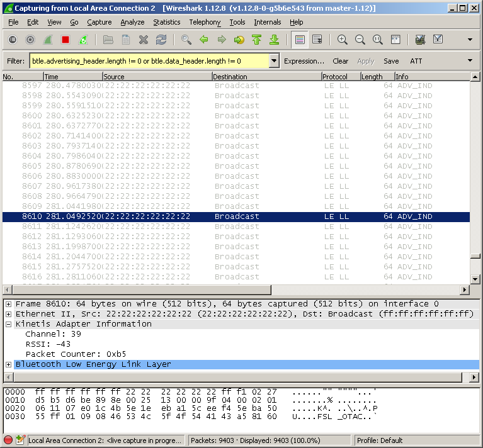The image size is (483, 448).
Task: Open the filter history dropdown arrow
Action: [x=274, y=61]
